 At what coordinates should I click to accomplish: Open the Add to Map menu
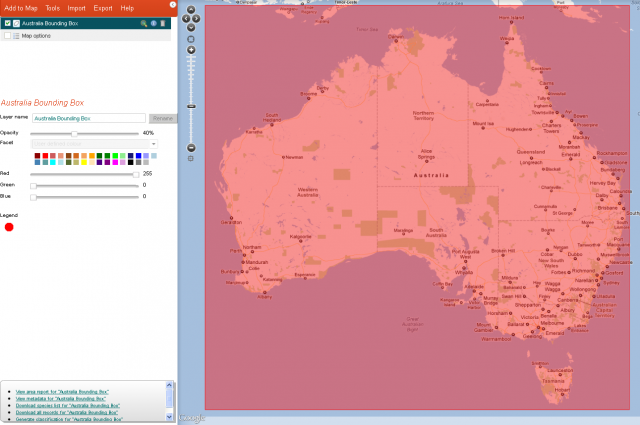click(21, 8)
